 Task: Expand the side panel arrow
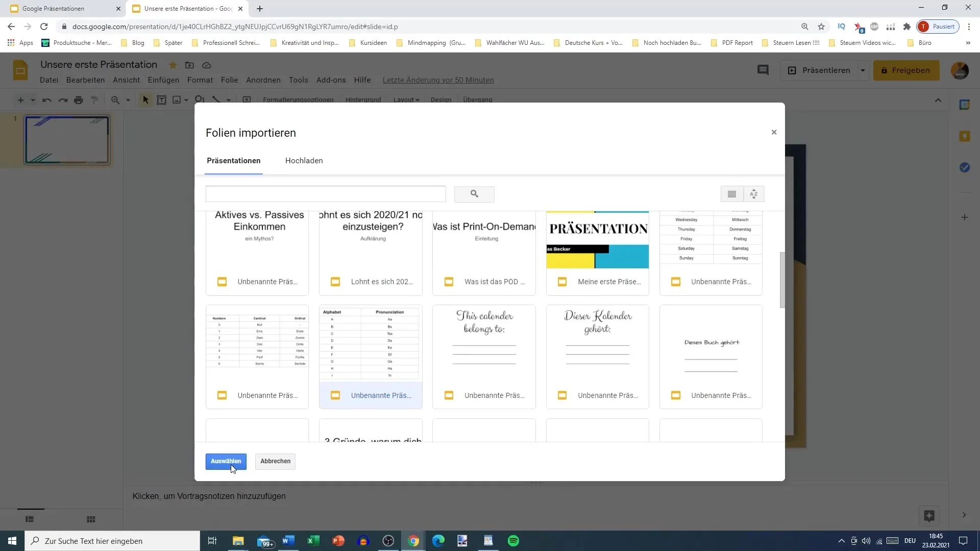coord(964,515)
